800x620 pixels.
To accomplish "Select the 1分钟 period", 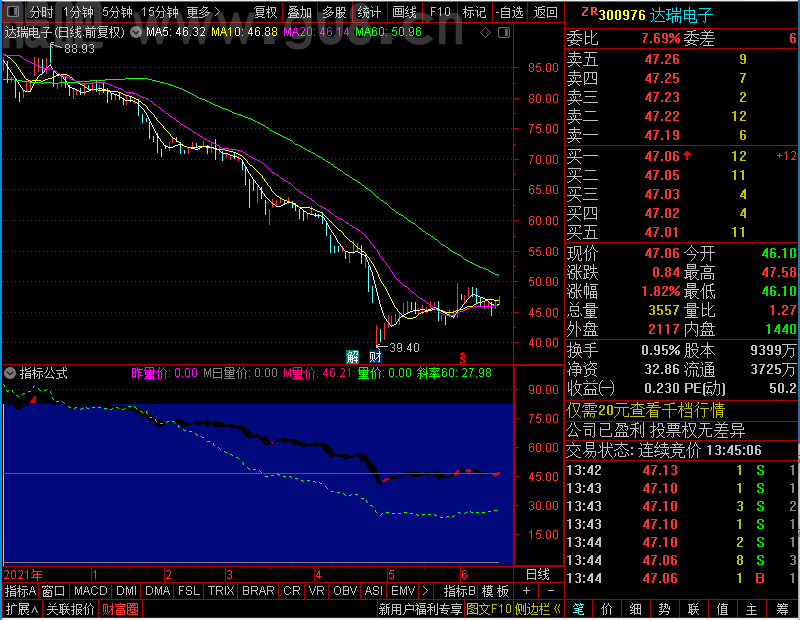I will tap(78, 12).
